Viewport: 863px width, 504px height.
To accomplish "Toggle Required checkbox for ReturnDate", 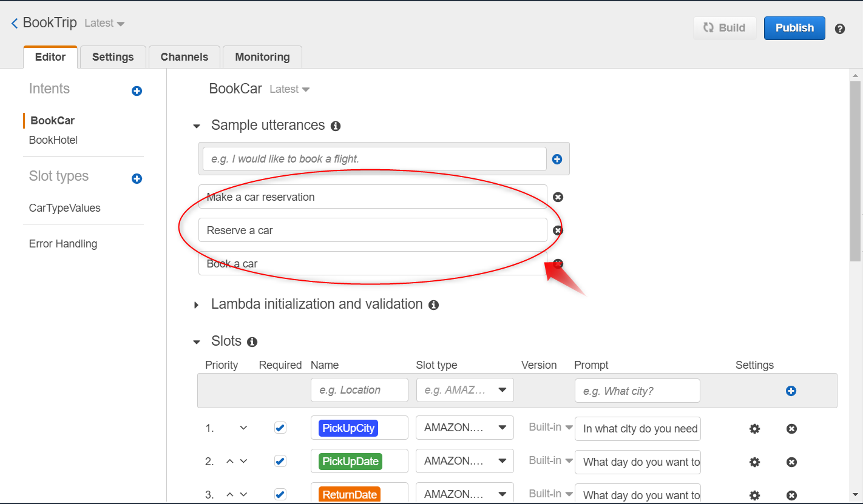I will coord(280,494).
